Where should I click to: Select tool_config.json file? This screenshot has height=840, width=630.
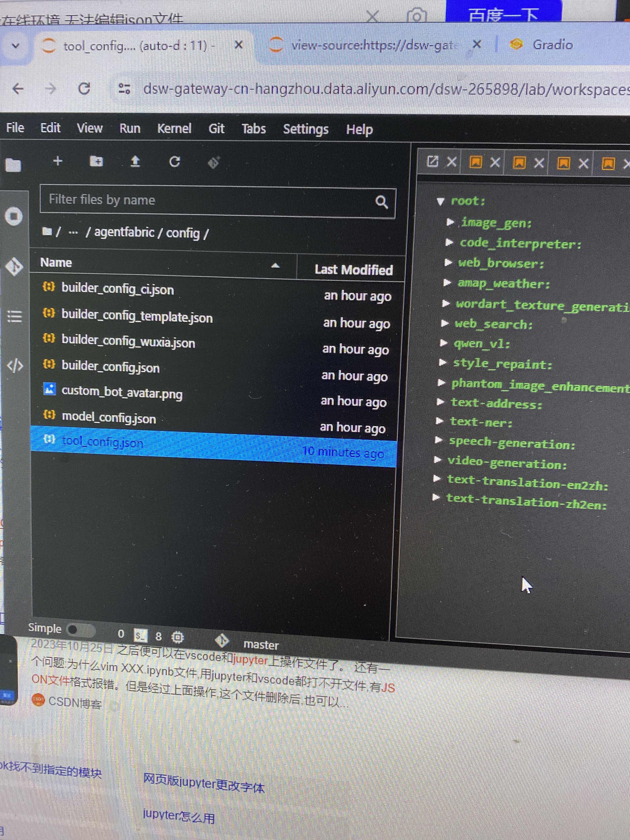213,446
